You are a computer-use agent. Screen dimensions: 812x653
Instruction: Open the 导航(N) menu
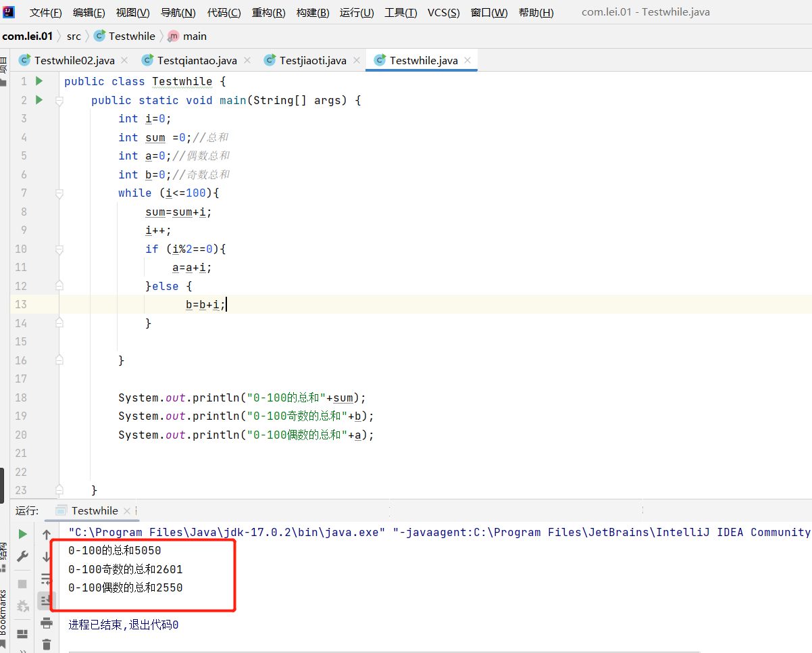pyautogui.click(x=178, y=13)
